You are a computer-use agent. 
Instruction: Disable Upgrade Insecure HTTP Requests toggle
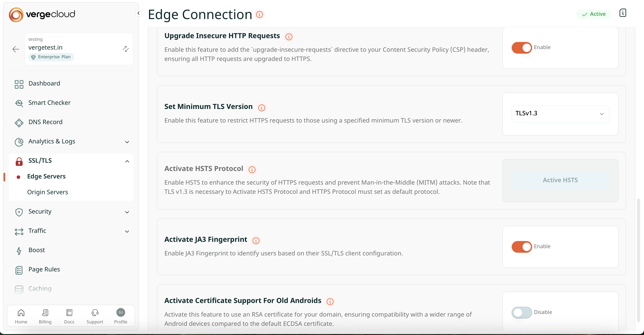[x=521, y=48]
